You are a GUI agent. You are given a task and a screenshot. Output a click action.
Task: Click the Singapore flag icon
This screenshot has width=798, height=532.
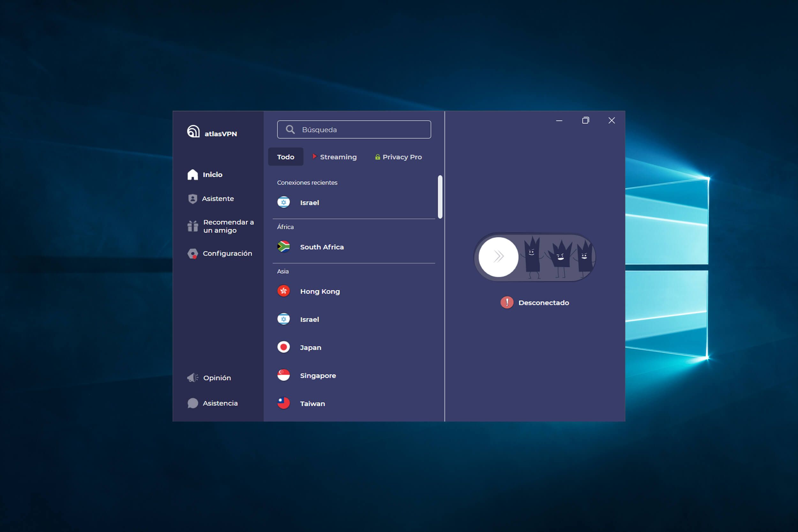tap(284, 375)
